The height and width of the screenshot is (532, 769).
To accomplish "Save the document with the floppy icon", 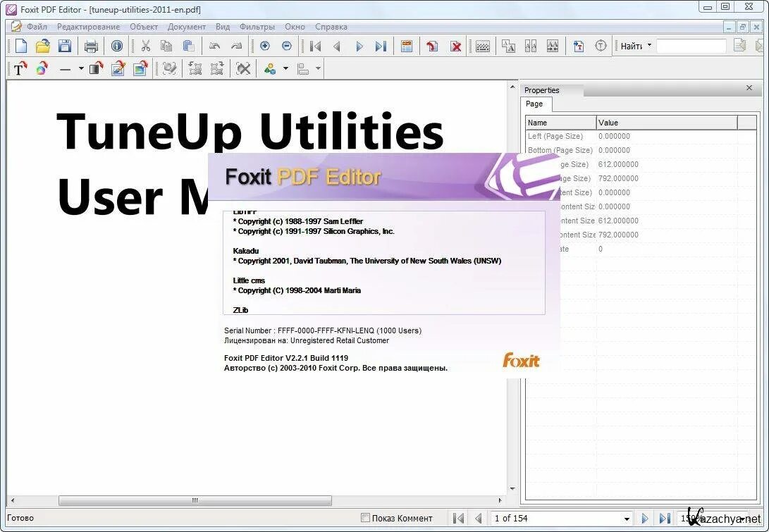I will (x=65, y=46).
